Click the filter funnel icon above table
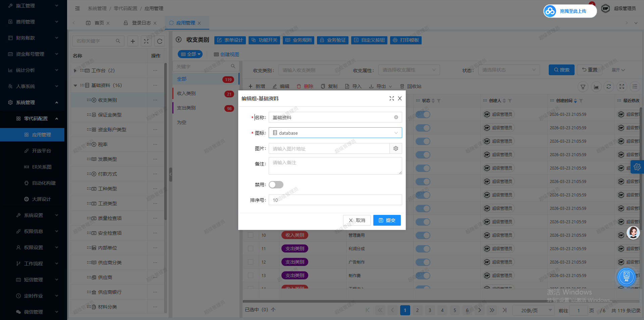This screenshot has height=320, width=644. pyautogui.click(x=583, y=87)
